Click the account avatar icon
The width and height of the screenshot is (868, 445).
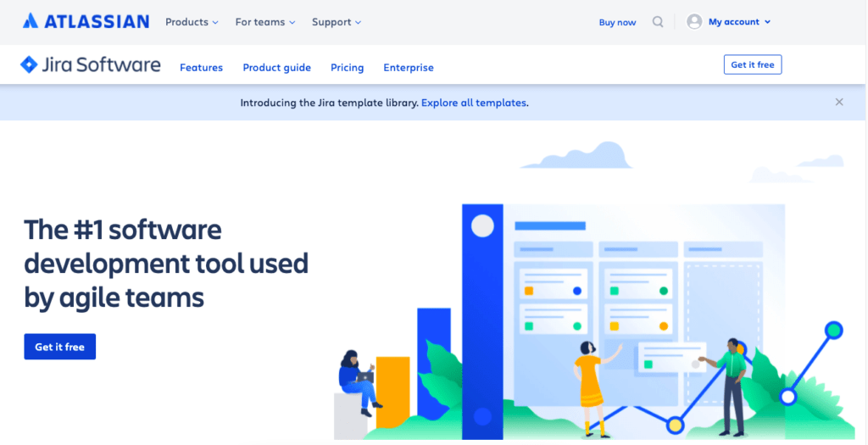click(694, 21)
